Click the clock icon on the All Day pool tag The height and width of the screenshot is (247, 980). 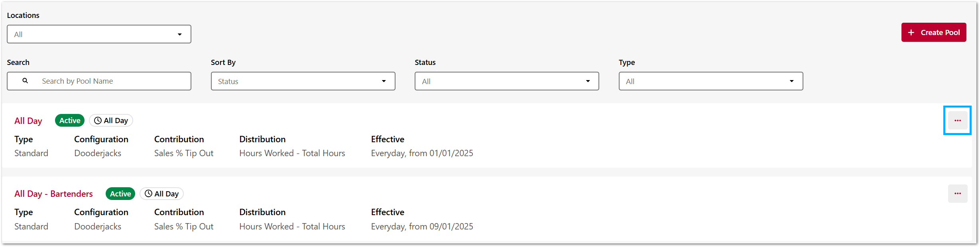click(98, 121)
